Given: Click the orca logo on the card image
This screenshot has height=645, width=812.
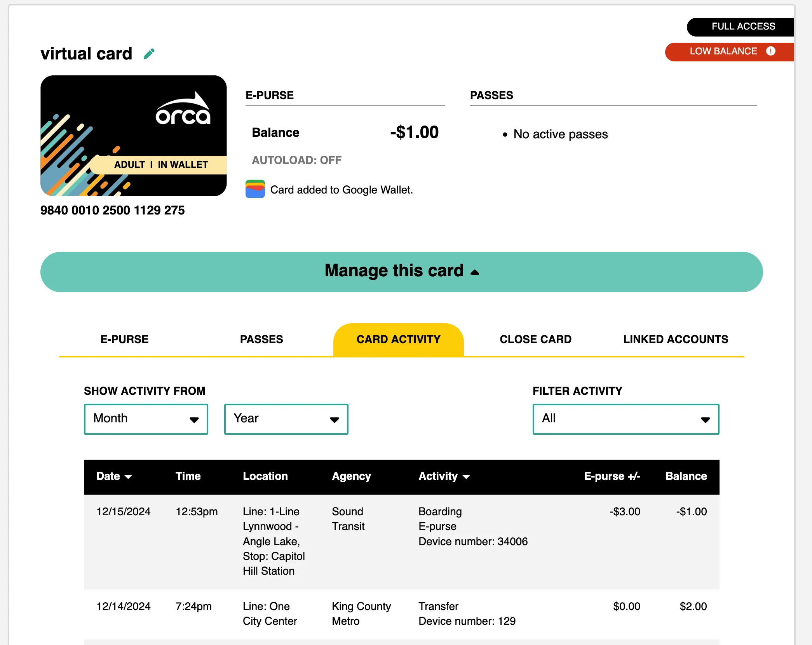Looking at the screenshot, I should click(183, 109).
